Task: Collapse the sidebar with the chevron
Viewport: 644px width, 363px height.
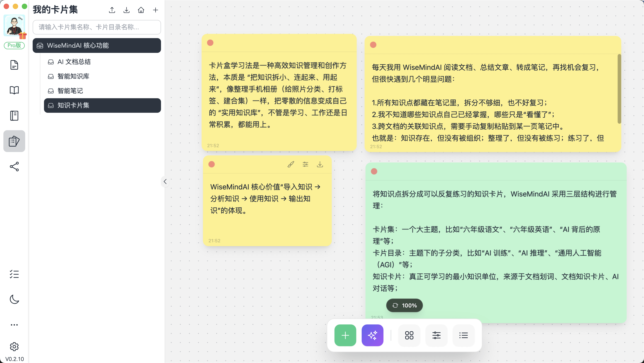Action: point(165,182)
